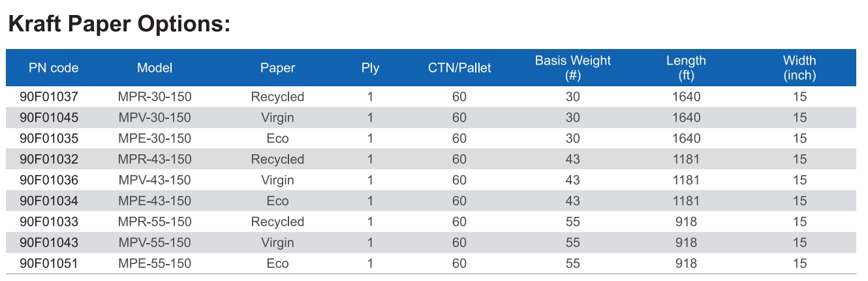This screenshot has width=868, height=281.
Task: Click the Kraft Paper Options heading
Action: 119,24
